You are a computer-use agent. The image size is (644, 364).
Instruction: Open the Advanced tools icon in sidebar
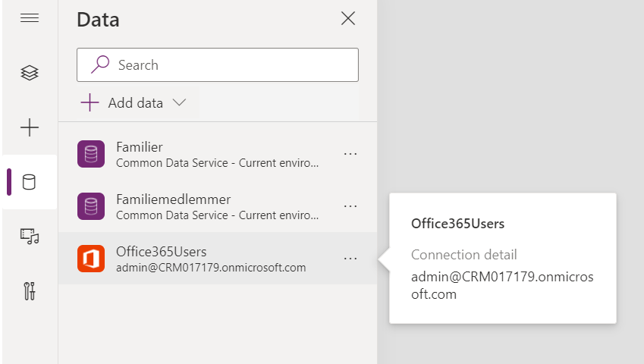coord(30,291)
